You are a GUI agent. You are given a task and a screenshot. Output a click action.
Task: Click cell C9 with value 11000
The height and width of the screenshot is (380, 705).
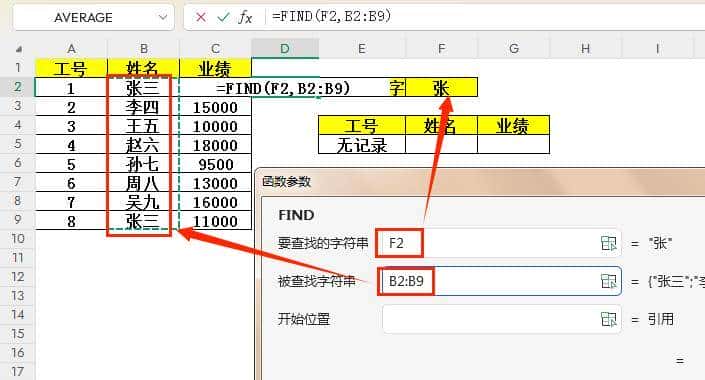tap(215, 221)
